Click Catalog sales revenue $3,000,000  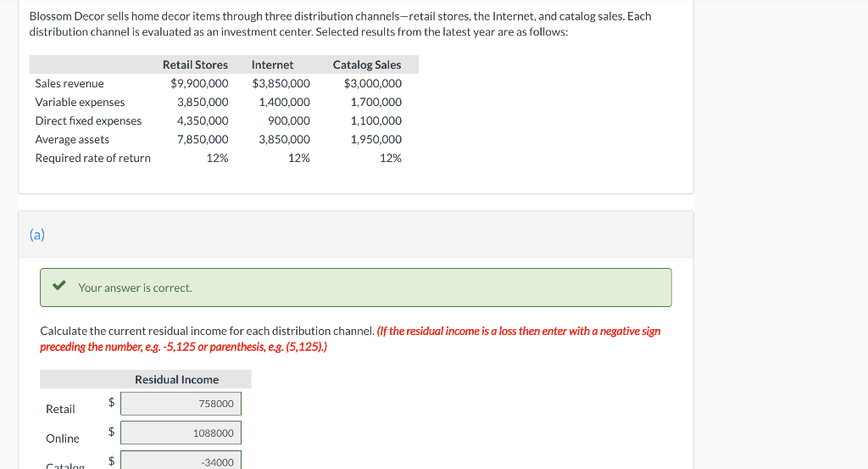[373, 84]
